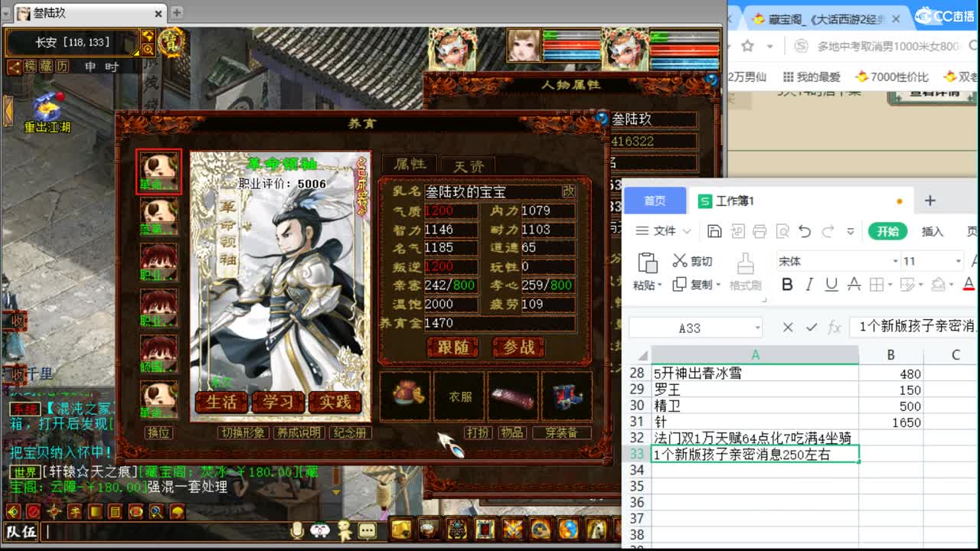Undo the last action in WPS
Screen dimensions: 980x551
805,231
